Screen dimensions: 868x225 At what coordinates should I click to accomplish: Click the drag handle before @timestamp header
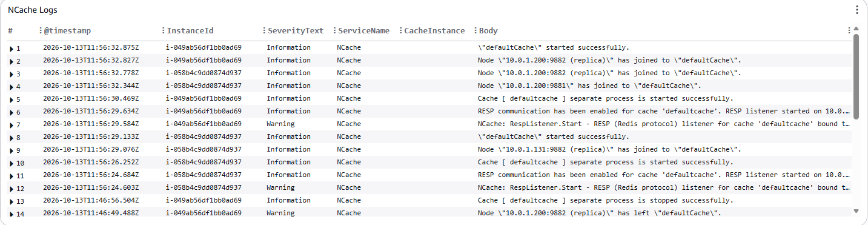coord(40,30)
